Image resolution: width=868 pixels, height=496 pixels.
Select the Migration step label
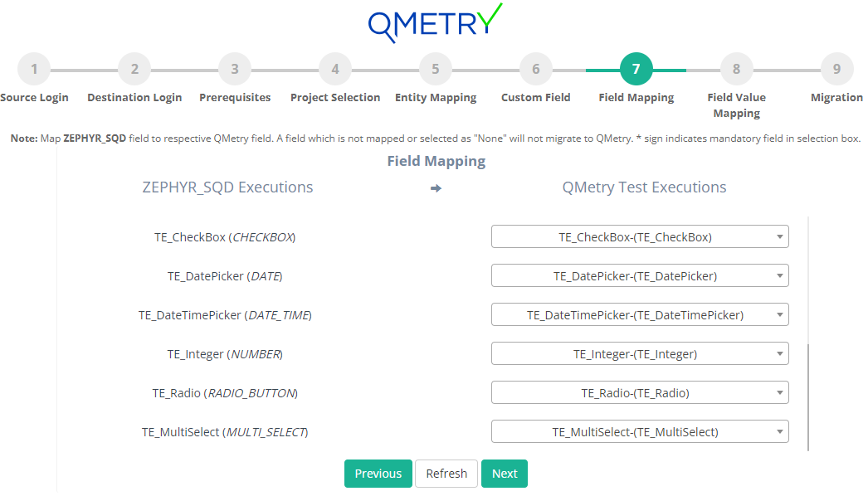click(x=837, y=98)
